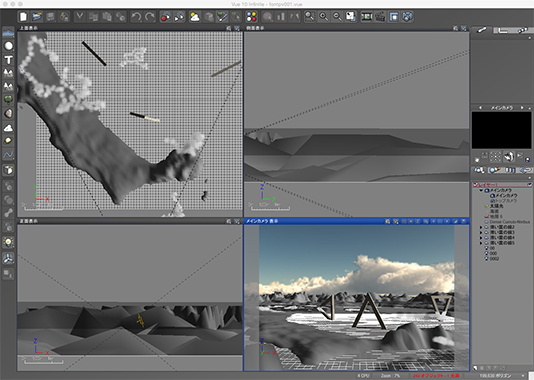Click the Copy icon in the top toolbar
The image size is (534, 380).
tap(93, 16)
